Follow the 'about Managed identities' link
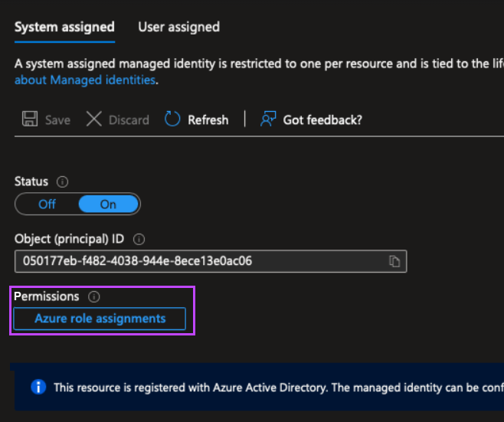 click(x=85, y=80)
